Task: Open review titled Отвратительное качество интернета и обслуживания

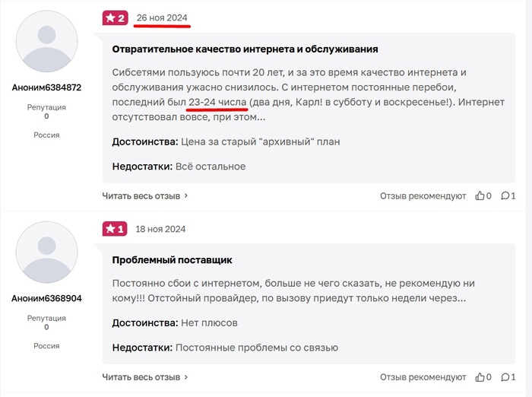Action: pyautogui.click(x=245, y=49)
